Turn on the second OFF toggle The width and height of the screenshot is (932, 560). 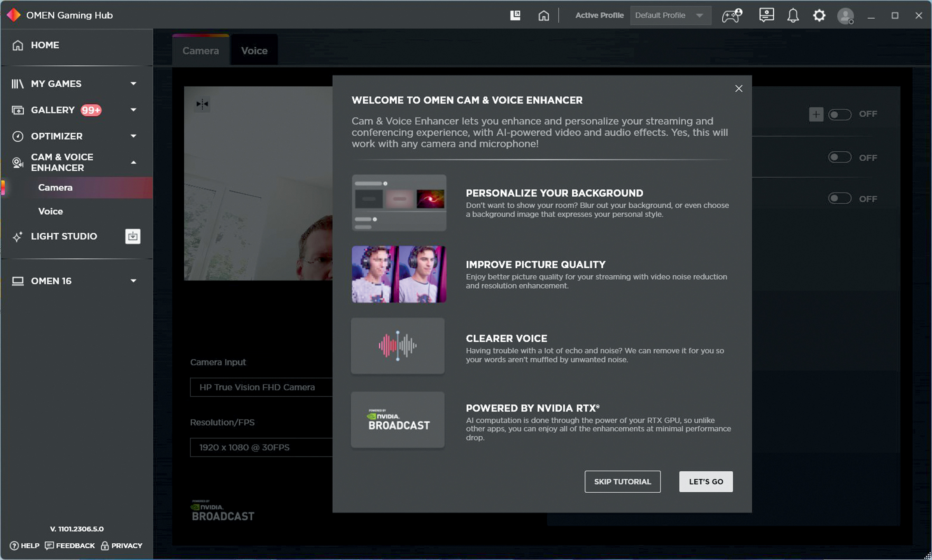point(839,157)
